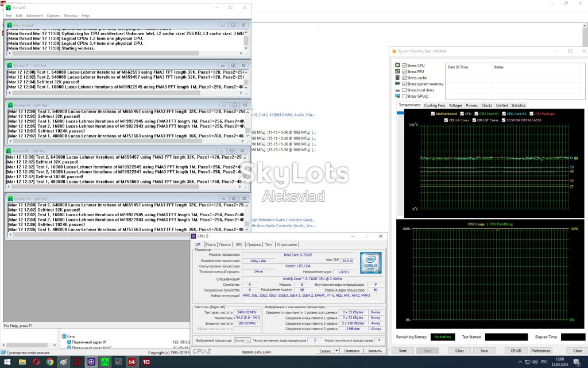This screenshot has height=368, width=588.
Task: Open the red taskbar icon labeled 10
Action: tap(146, 362)
